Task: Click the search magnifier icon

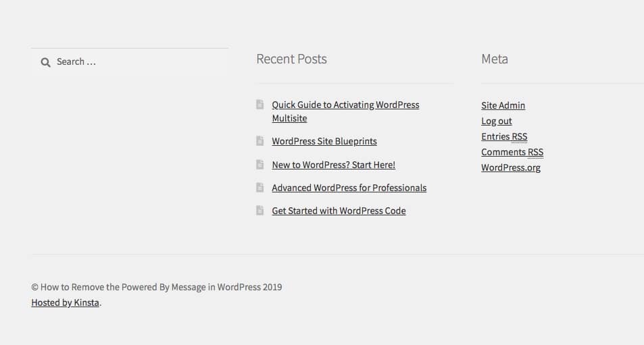Action: [45, 62]
